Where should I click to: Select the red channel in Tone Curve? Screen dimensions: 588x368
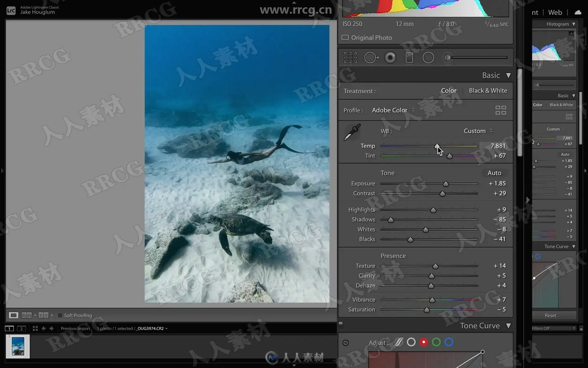pyautogui.click(x=424, y=342)
